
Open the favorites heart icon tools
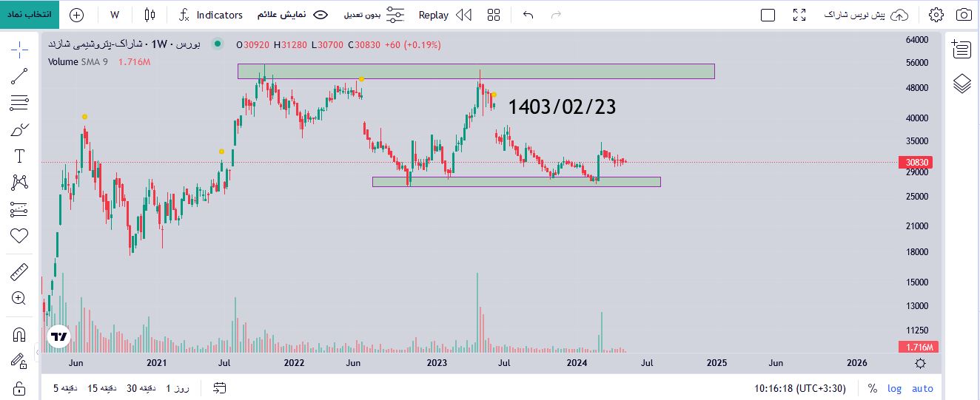pos(19,236)
